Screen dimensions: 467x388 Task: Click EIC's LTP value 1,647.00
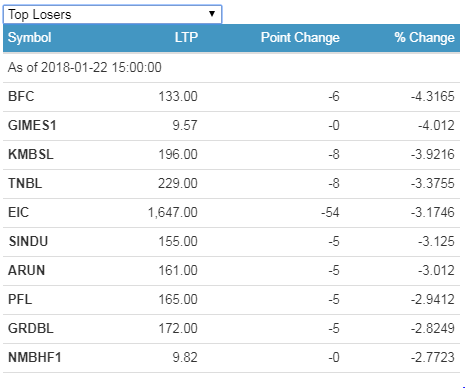pos(173,212)
